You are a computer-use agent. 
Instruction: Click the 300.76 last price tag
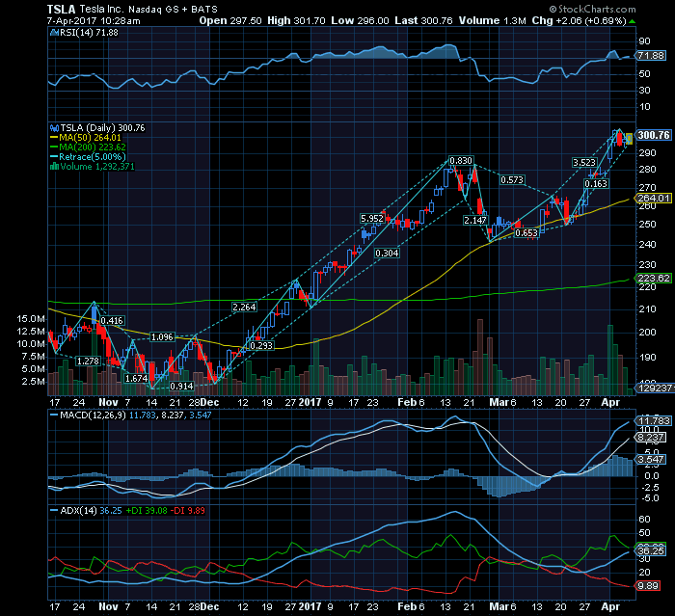[x=654, y=135]
